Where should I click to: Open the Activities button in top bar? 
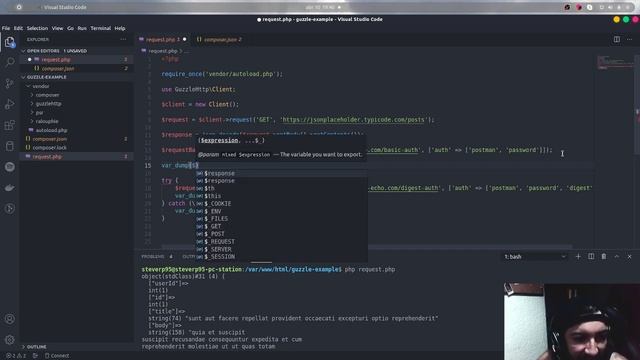pyautogui.click(x=19, y=7)
